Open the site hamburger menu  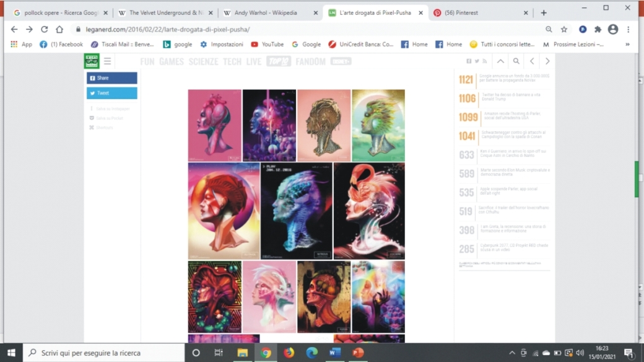[108, 61]
